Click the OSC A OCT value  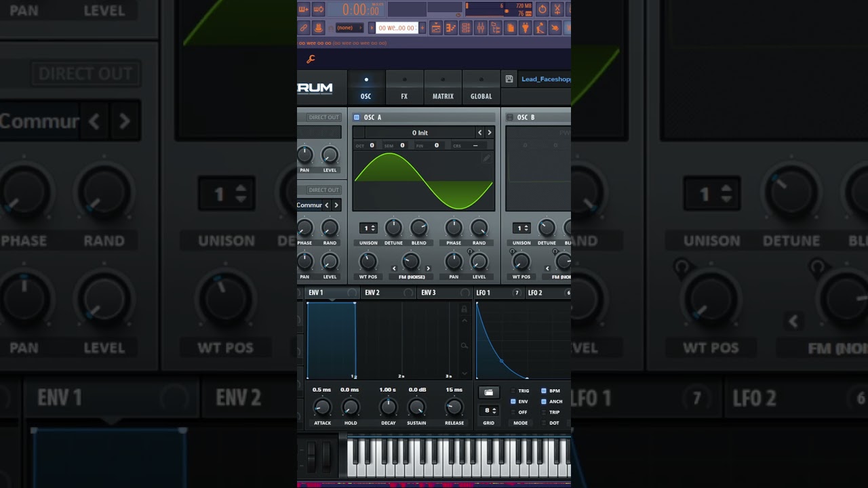[x=372, y=145]
